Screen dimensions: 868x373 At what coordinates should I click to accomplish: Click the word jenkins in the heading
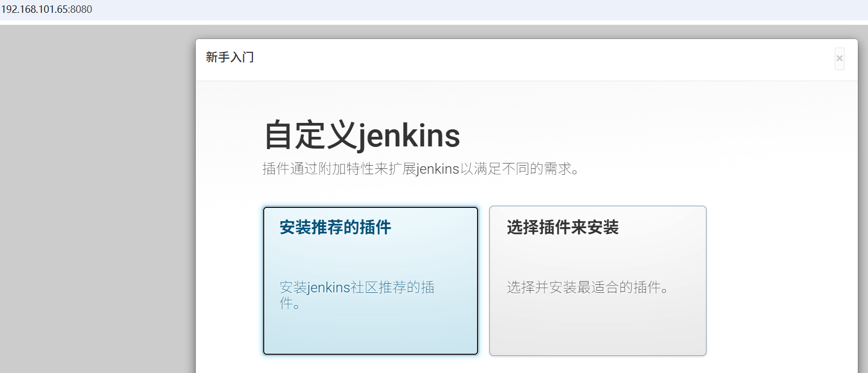point(409,136)
